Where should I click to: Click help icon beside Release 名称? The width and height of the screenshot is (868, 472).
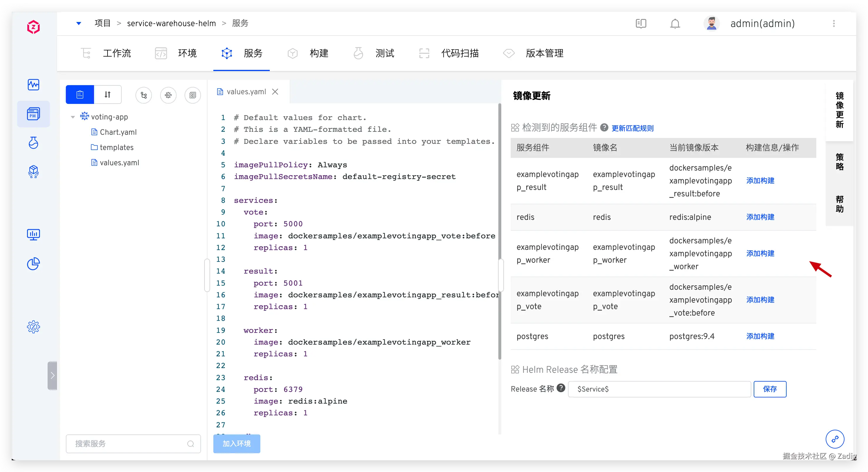click(x=561, y=388)
